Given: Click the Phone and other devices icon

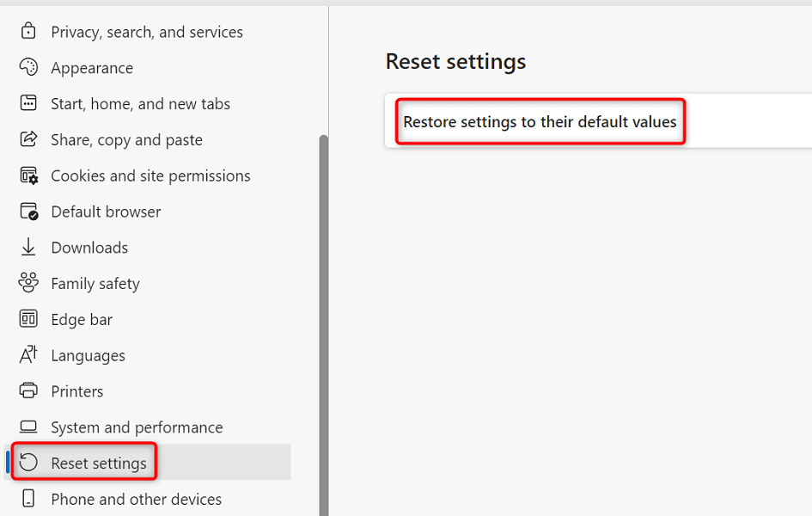Looking at the screenshot, I should coord(29,499).
